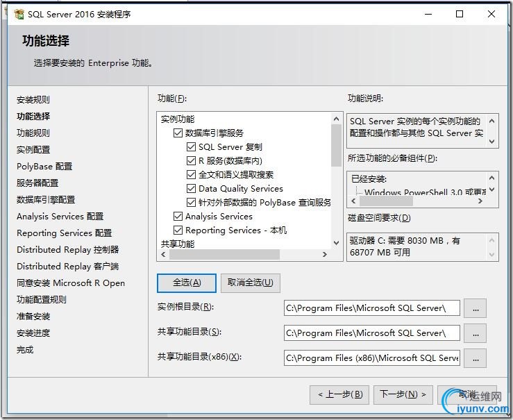513x420 pixels.
Task: Toggle Data Quality Services checkbox
Action: 191,188
